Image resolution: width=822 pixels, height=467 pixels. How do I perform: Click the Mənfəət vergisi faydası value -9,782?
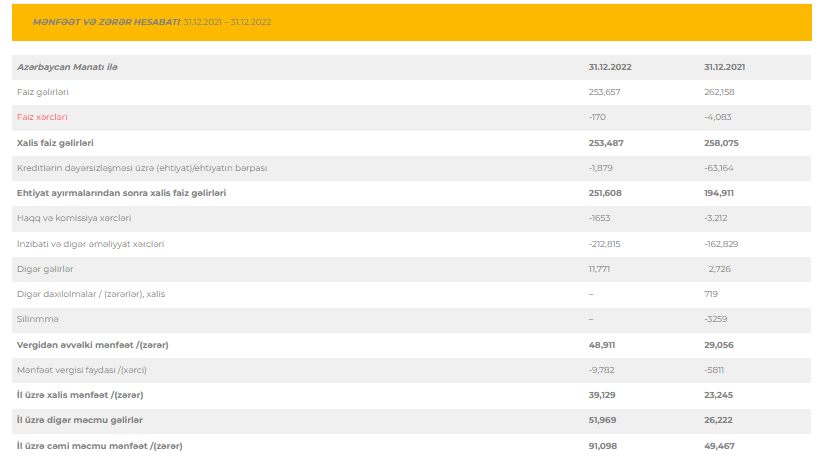click(603, 370)
